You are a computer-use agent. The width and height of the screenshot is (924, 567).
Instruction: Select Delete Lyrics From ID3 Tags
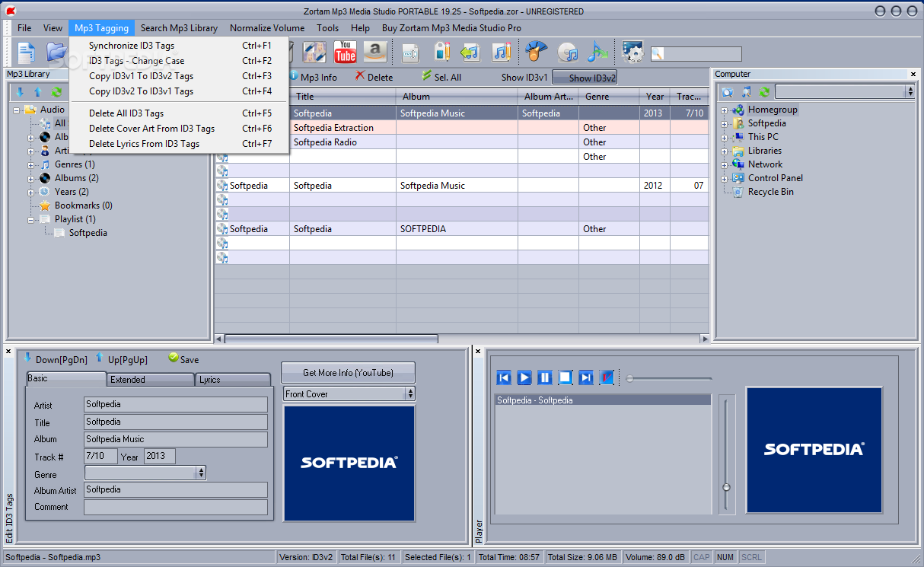click(180, 144)
